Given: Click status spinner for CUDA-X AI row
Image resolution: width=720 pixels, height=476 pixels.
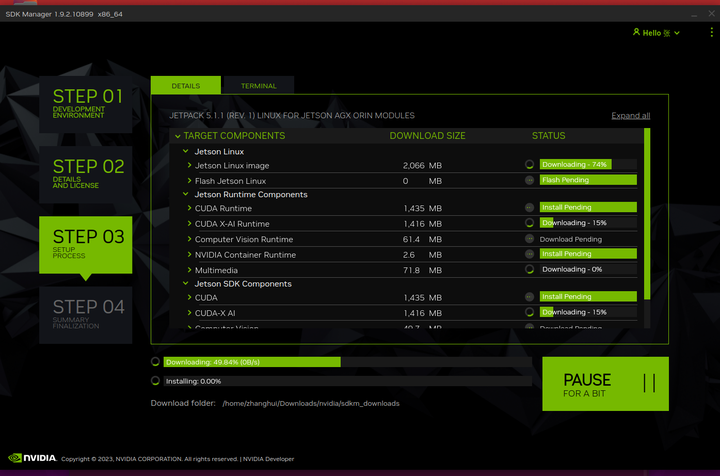Looking at the screenshot, I should click(x=529, y=312).
